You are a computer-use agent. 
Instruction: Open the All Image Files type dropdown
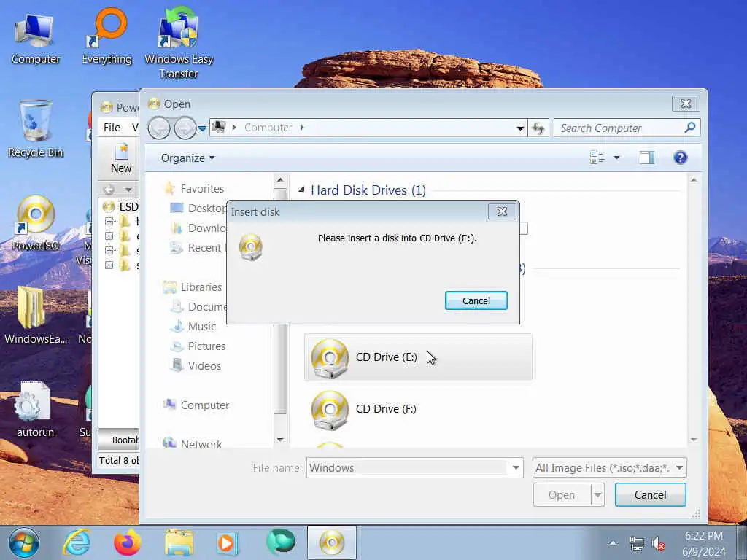point(609,468)
